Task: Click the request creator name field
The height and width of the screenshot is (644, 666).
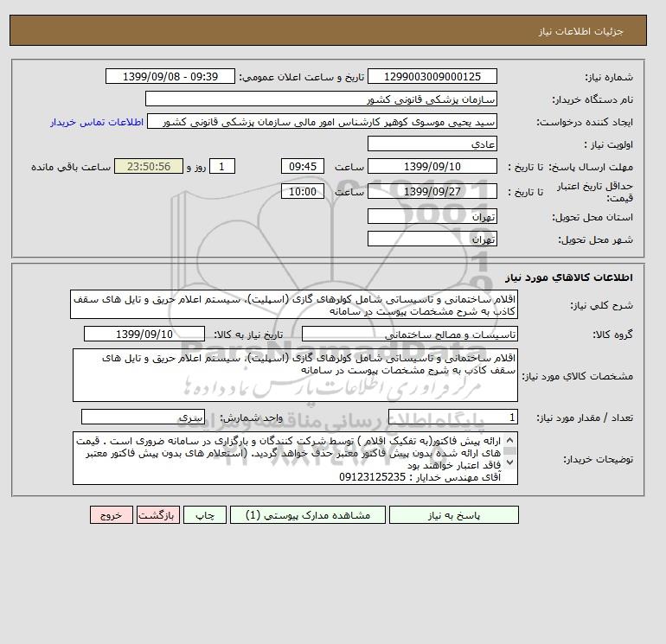Action: (x=322, y=121)
